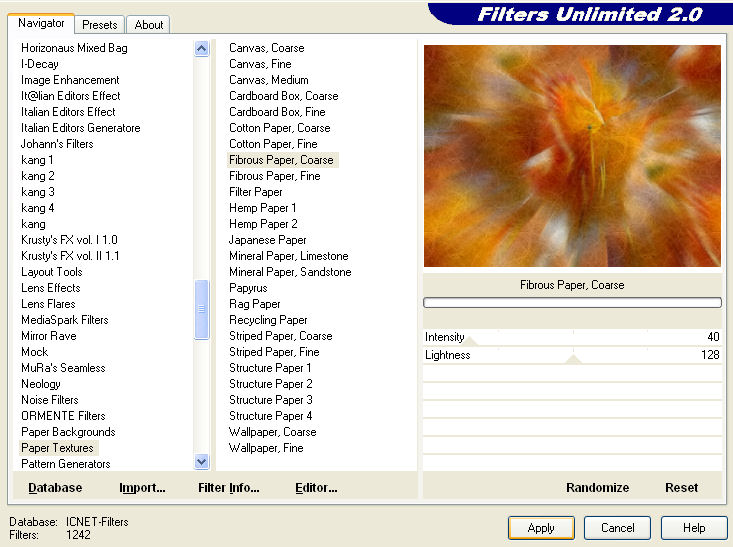The image size is (733, 547).
Task: Select Recycling Paper filter
Action: tap(268, 320)
